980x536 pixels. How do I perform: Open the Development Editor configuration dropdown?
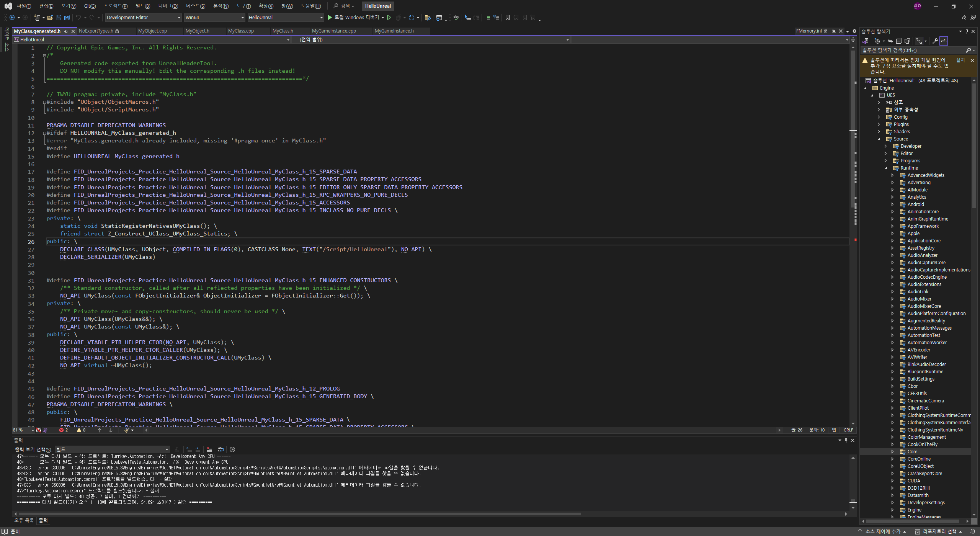point(143,18)
